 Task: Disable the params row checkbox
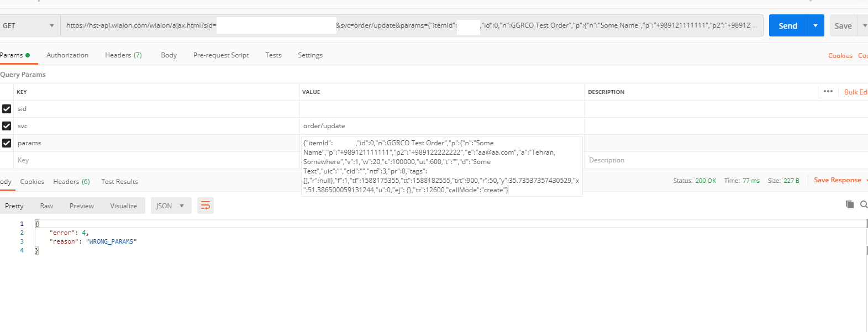[7, 143]
